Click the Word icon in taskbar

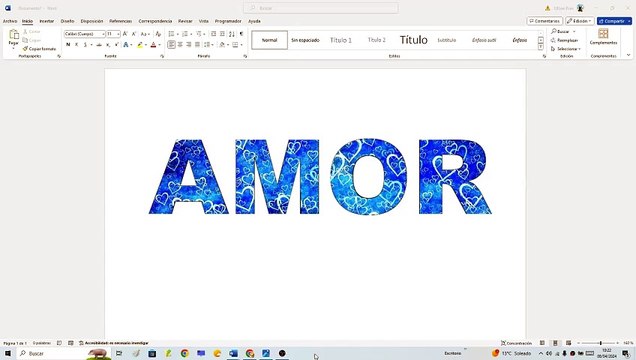click(233, 354)
